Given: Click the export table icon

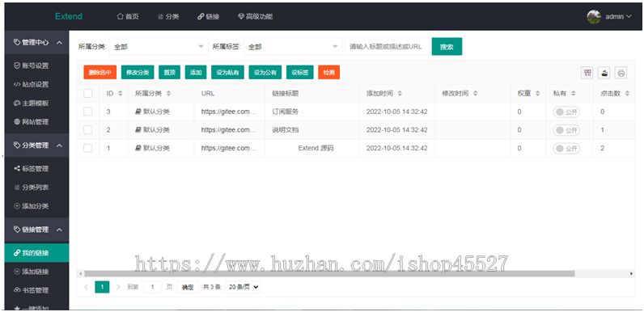Looking at the screenshot, I should [604, 73].
